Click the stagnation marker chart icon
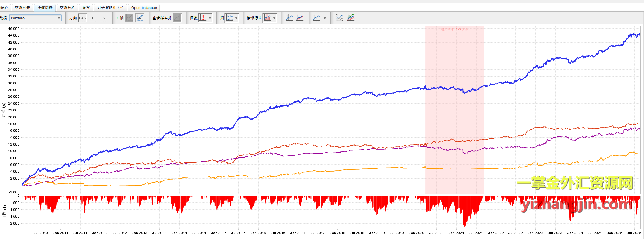This screenshot has height=239, width=644. [x=267, y=18]
